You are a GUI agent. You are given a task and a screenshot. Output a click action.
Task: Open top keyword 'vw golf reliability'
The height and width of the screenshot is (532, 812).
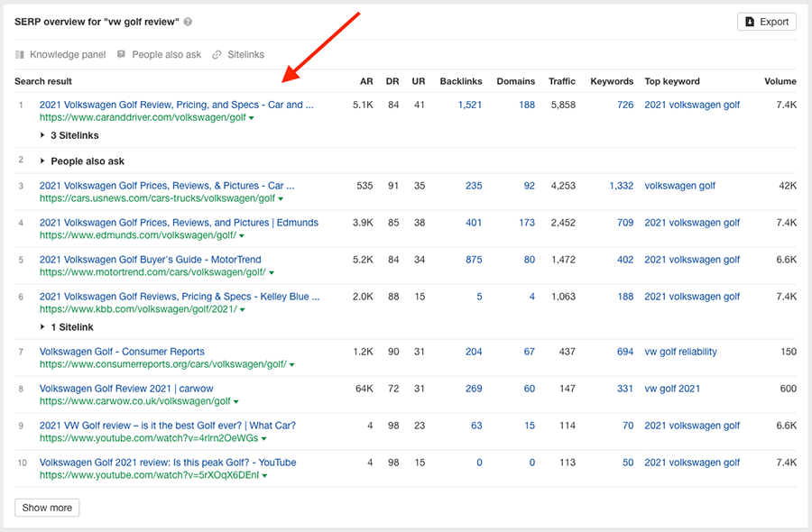coord(681,352)
